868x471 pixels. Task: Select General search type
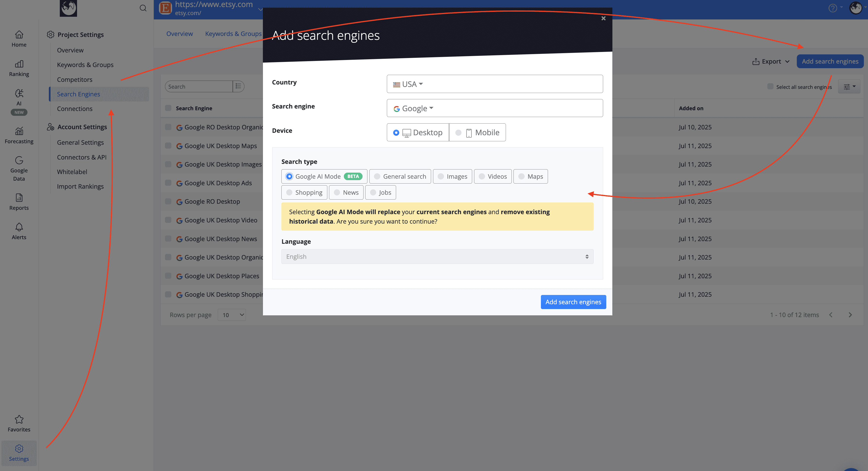click(400, 177)
